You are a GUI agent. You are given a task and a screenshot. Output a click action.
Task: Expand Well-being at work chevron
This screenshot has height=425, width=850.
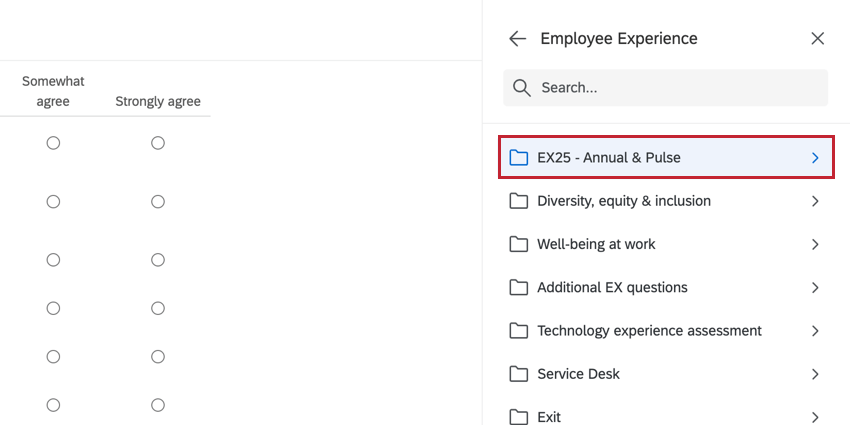coord(815,244)
